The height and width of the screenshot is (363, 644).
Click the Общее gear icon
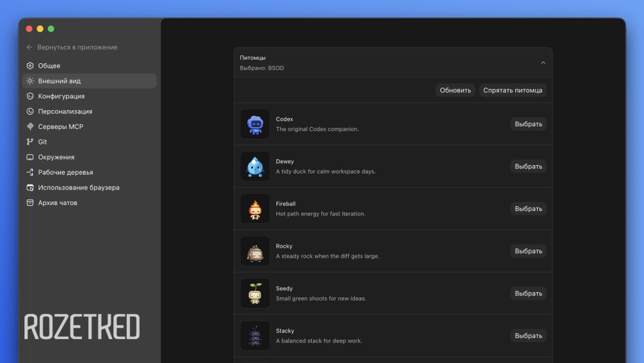pos(30,66)
